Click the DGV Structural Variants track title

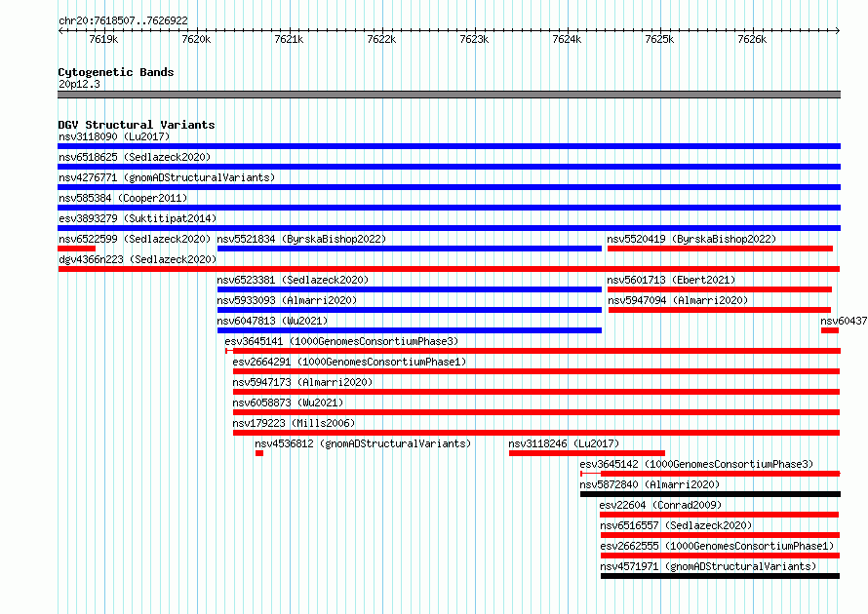(x=137, y=125)
